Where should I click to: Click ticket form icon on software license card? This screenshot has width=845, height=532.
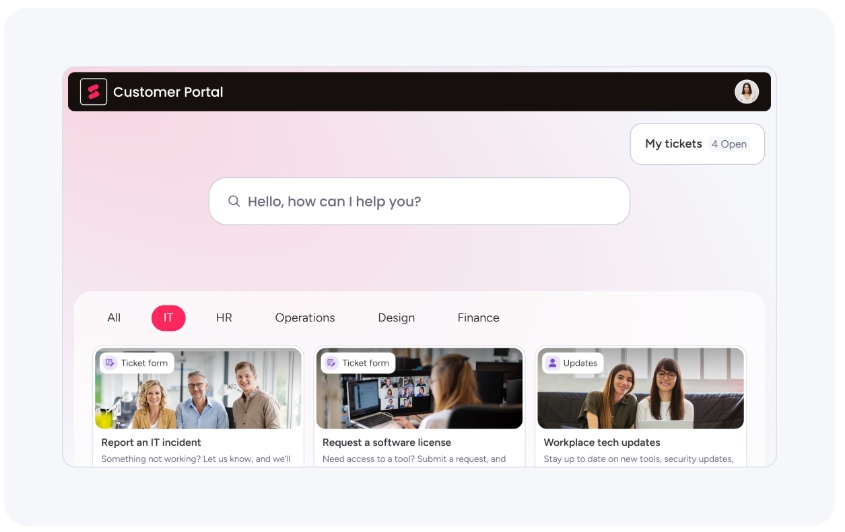[331, 363]
